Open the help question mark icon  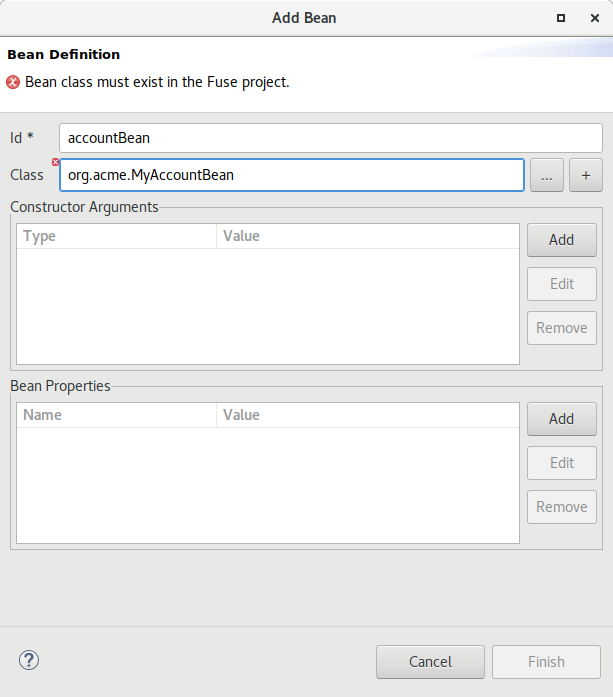(28, 660)
